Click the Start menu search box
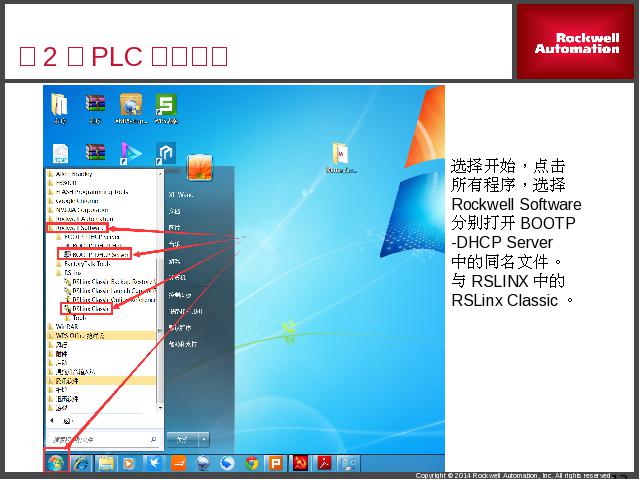This screenshot has width=640, height=480. [103, 439]
